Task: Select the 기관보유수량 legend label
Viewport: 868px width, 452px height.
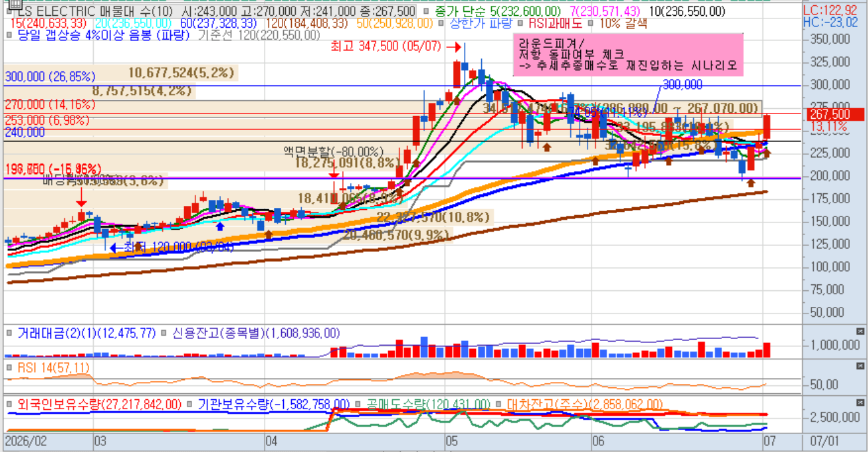Action: pos(273,404)
